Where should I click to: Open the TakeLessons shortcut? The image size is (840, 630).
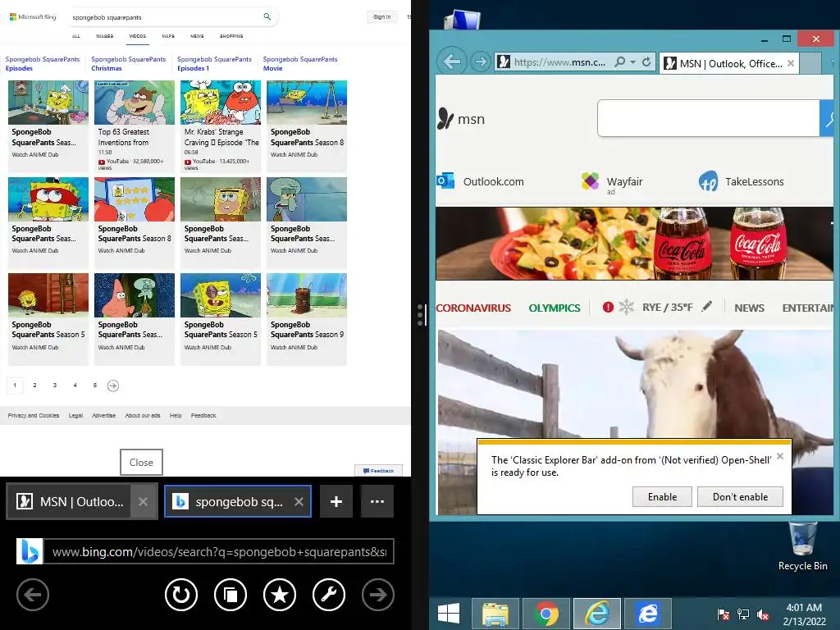(742, 181)
